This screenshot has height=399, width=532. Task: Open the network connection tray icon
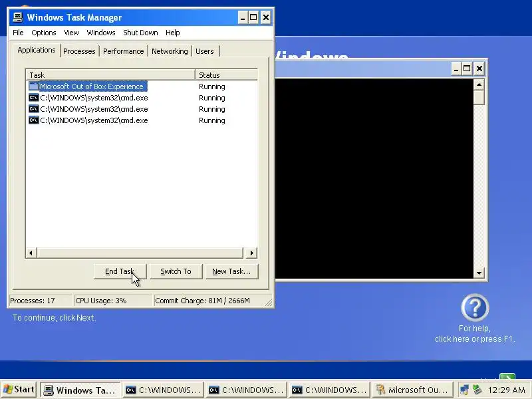point(464,390)
